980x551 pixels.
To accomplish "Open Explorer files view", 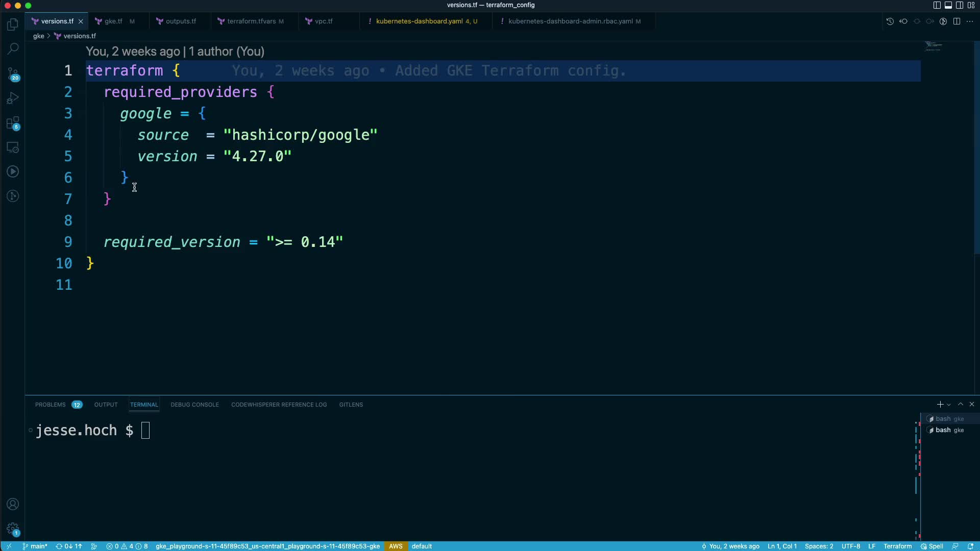I will pyautogui.click(x=13, y=24).
